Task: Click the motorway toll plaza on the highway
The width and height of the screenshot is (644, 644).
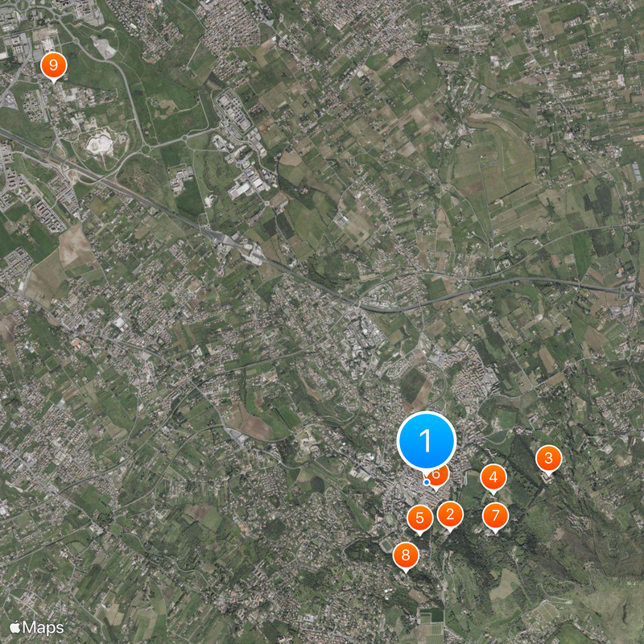Action: 242,246
